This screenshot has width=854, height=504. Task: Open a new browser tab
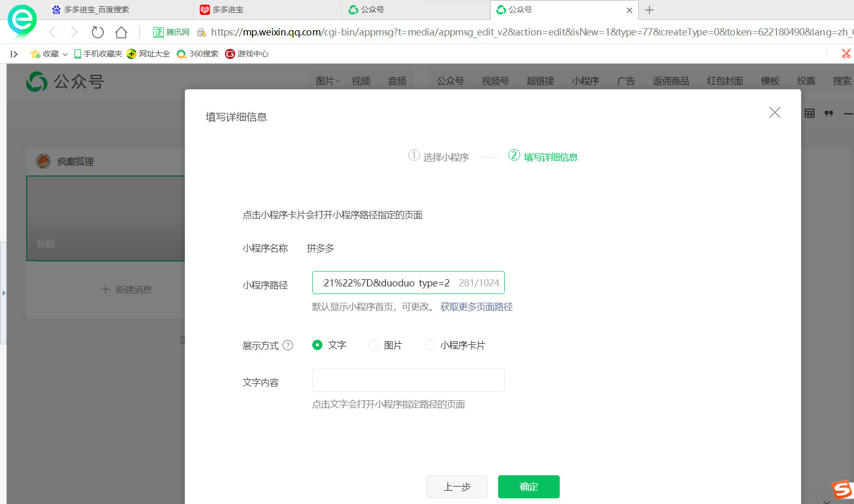pyautogui.click(x=650, y=10)
